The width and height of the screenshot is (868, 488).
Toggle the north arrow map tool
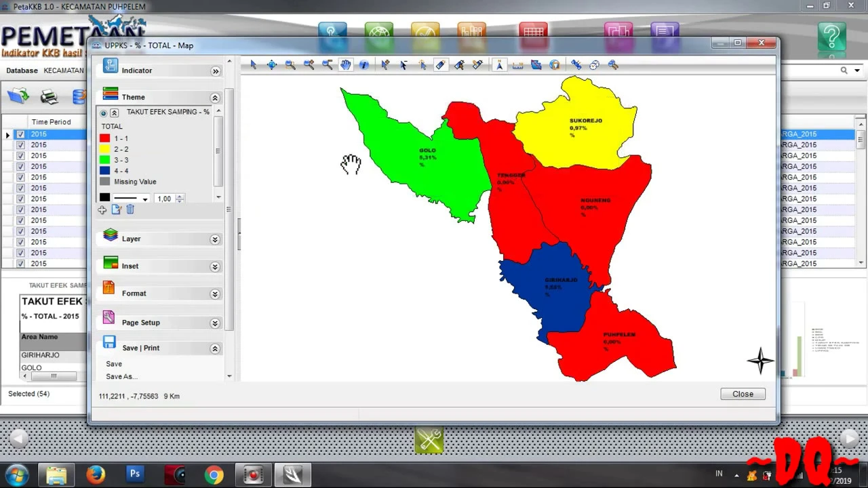coord(499,65)
